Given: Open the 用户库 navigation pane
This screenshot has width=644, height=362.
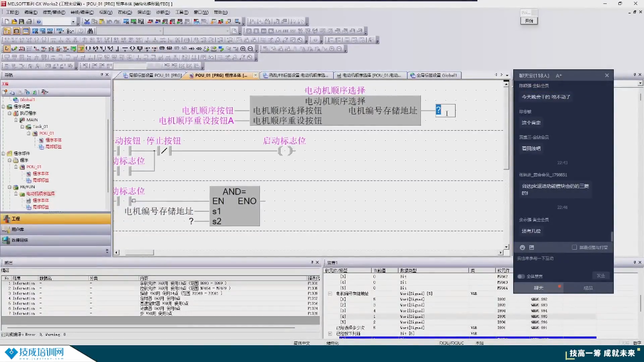Looking at the screenshot, I should tap(55, 230).
